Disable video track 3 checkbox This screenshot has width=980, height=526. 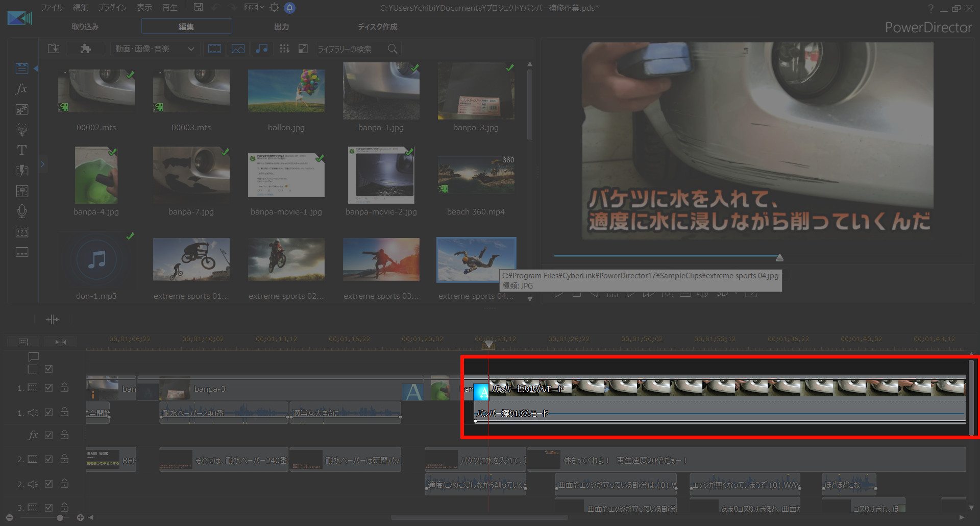point(49,508)
